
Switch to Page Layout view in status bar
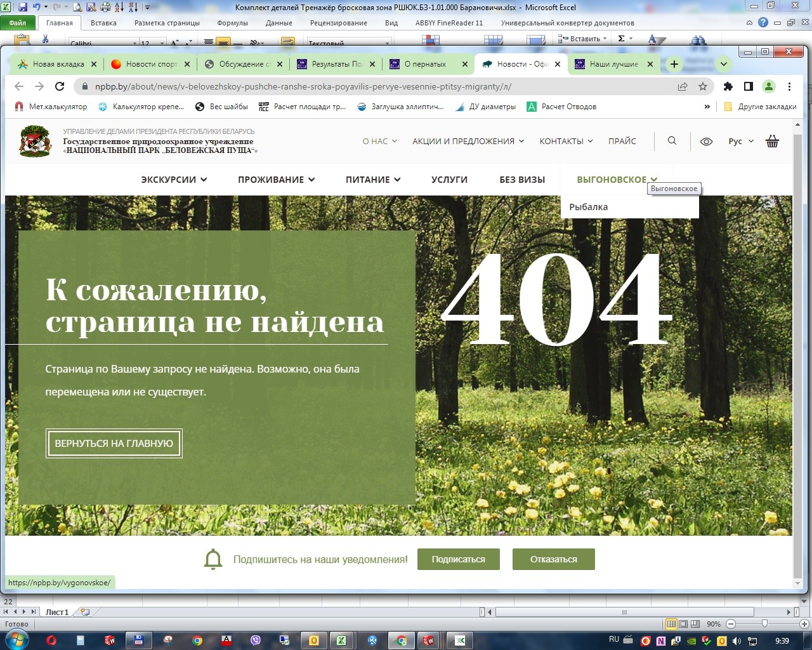(x=683, y=624)
